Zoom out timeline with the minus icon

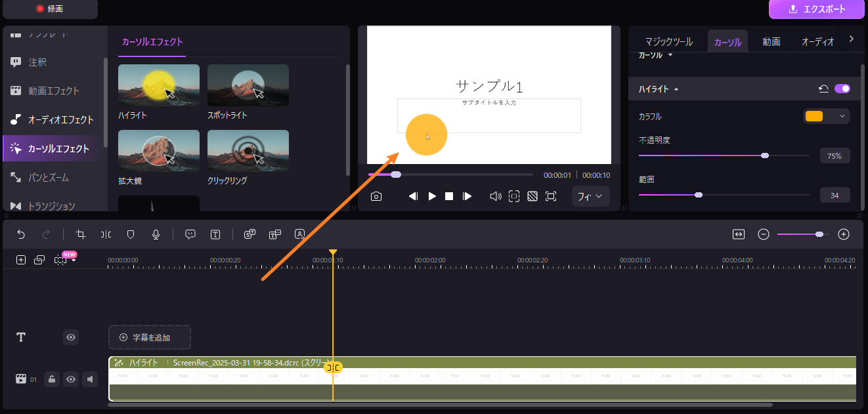tap(764, 234)
